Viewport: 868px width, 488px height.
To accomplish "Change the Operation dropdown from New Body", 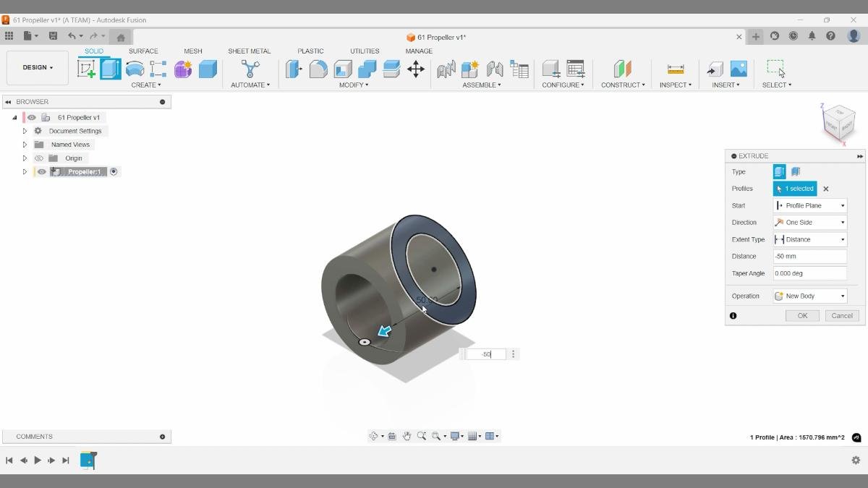I will (x=809, y=296).
